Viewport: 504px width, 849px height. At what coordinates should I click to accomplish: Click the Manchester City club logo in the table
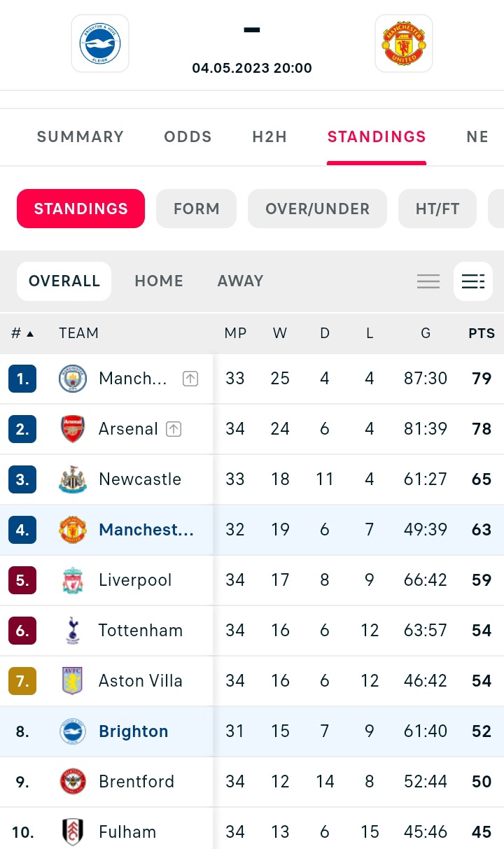pyautogui.click(x=73, y=379)
